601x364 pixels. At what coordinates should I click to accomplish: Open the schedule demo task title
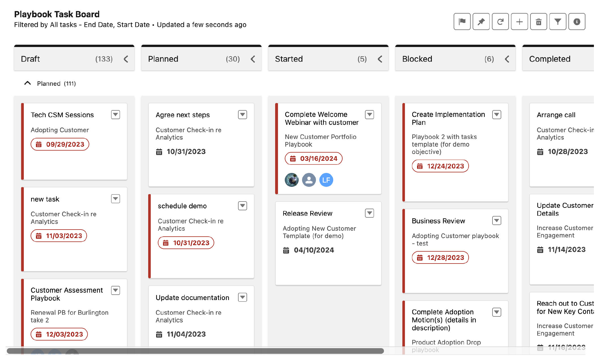pos(182,206)
